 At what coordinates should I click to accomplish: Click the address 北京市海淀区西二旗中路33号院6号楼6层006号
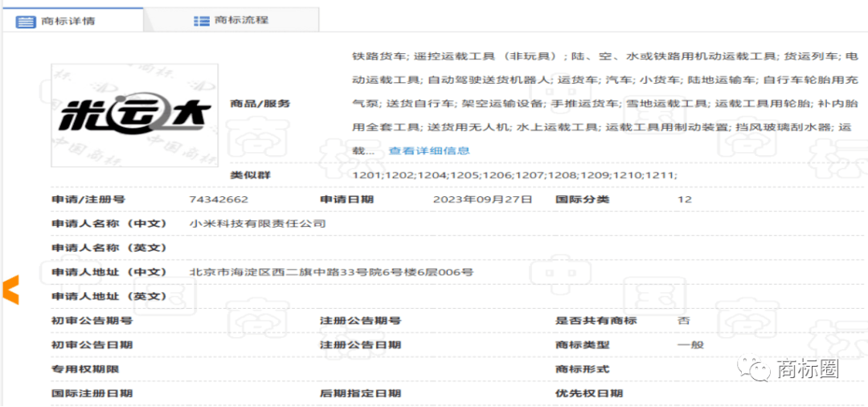coord(331,272)
